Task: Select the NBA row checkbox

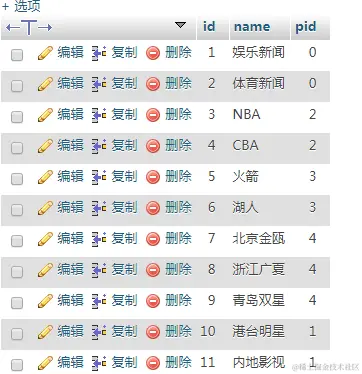Action: pyautogui.click(x=17, y=117)
